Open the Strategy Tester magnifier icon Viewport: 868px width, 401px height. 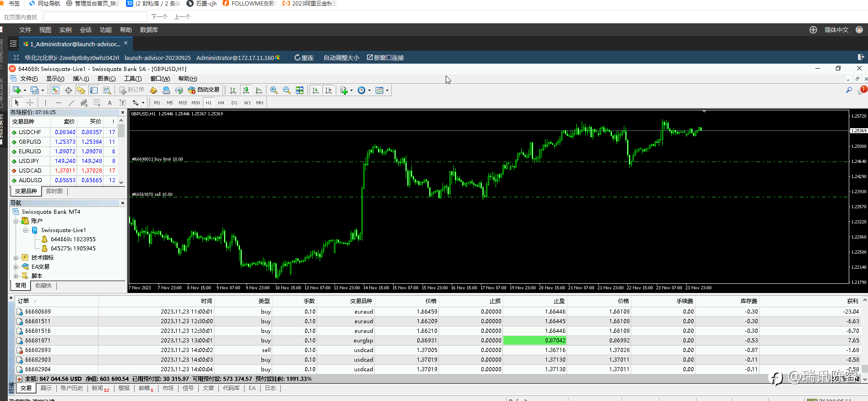pos(107,90)
